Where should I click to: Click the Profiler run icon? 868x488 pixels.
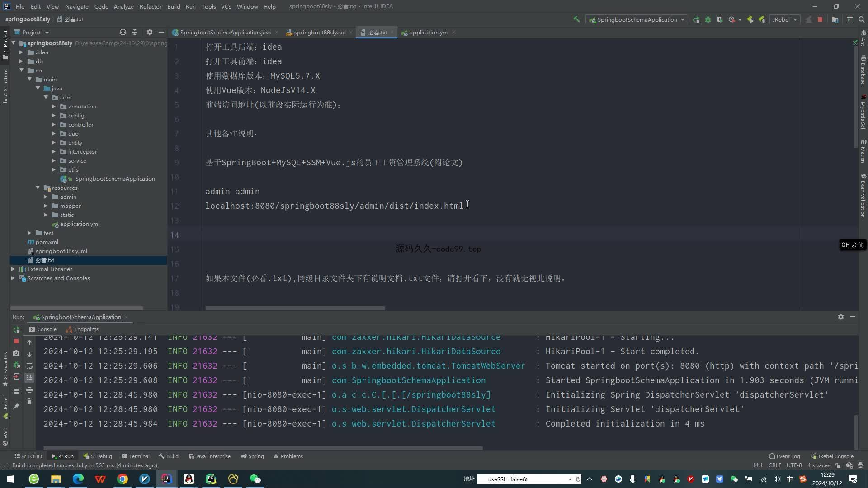(x=732, y=19)
